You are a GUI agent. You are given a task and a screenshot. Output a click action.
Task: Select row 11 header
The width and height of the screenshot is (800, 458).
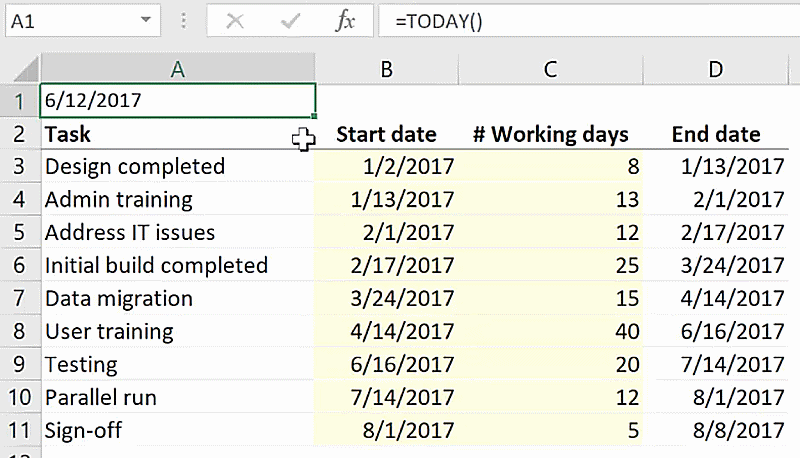(20, 431)
